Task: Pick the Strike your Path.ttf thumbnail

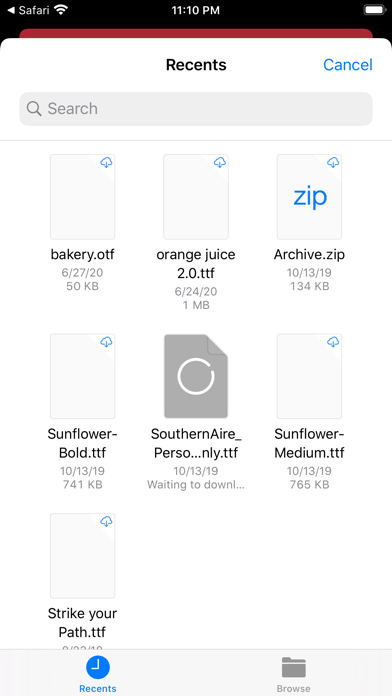Action: [83, 556]
